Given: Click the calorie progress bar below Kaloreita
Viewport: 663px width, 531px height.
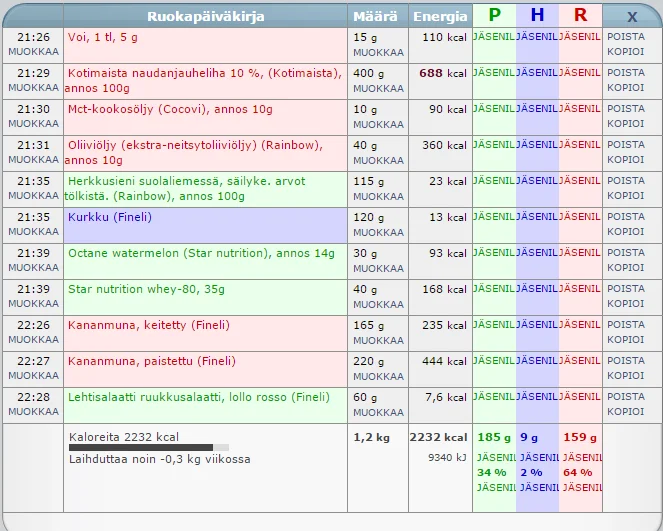Looking at the screenshot, I should pyautogui.click(x=148, y=447).
